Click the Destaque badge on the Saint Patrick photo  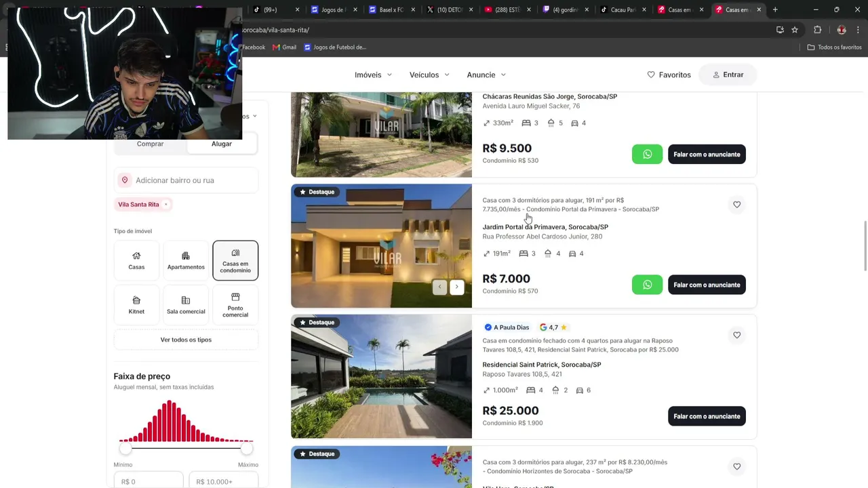tap(317, 323)
